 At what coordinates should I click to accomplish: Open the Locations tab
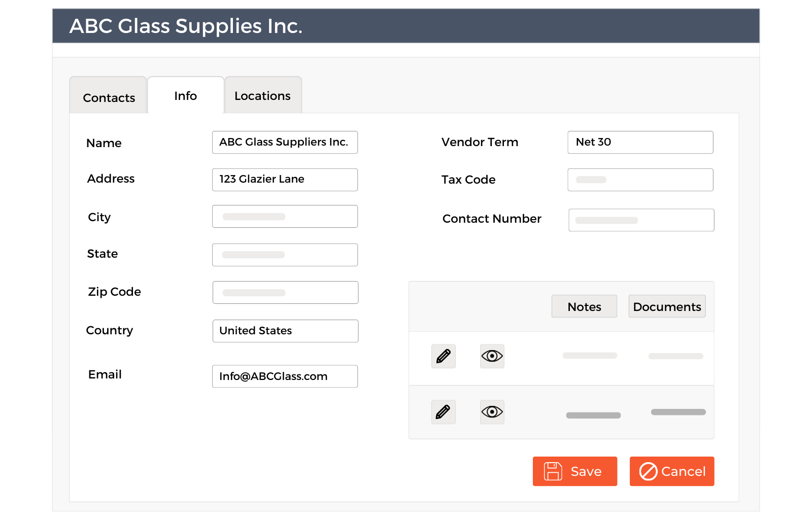(x=263, y=95)
